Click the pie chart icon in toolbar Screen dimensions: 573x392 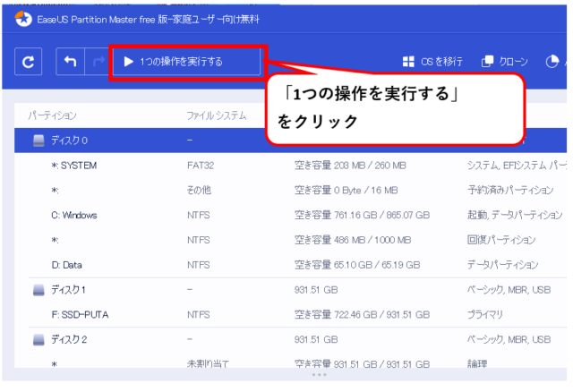pos(552,62)
